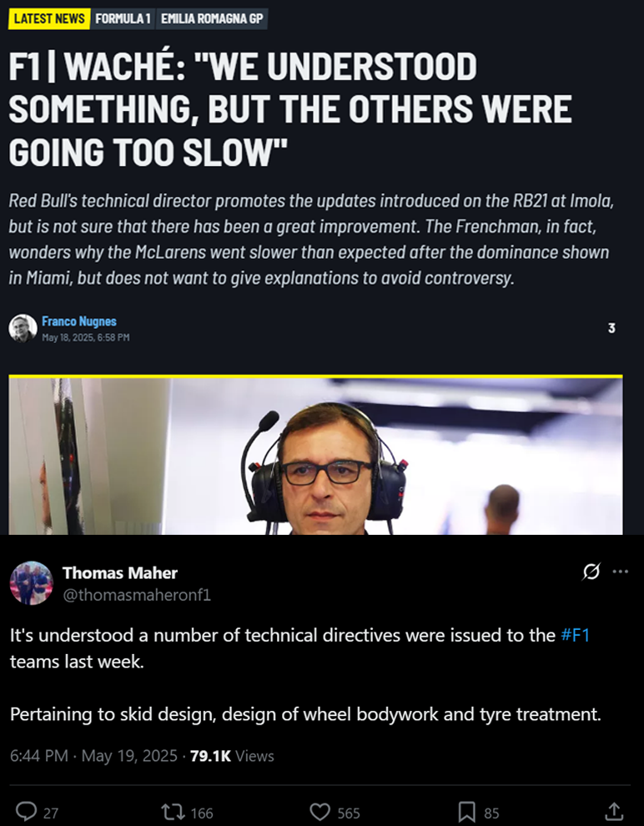Click the #F1 hashtag link
Screen dimensions: 644x826
[575, 635]
